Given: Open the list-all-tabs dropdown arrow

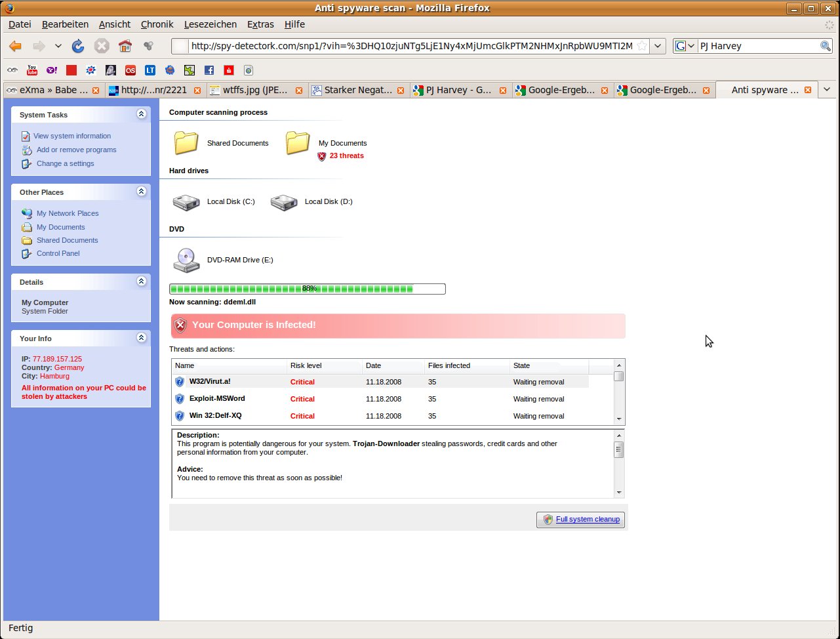Looking at the screenshot, I should click(827, 90).
